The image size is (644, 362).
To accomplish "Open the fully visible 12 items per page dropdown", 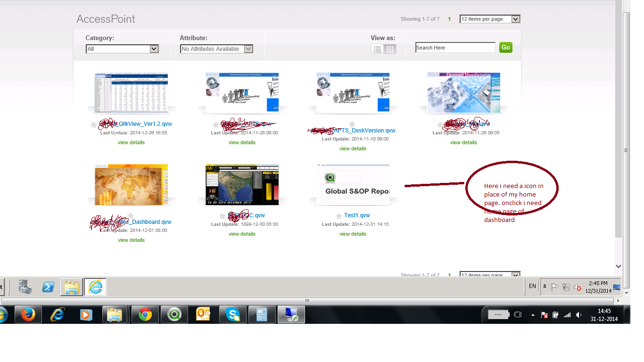I will (x=490, y=19).
